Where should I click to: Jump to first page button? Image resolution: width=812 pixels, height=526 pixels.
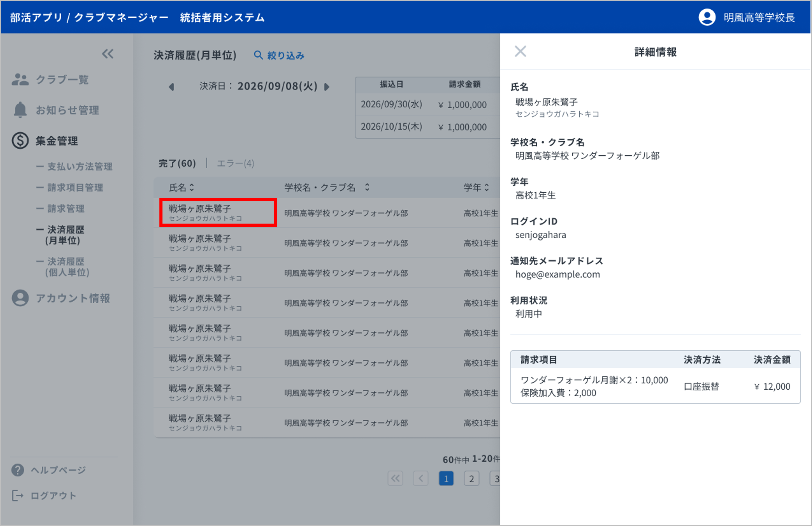395,478
